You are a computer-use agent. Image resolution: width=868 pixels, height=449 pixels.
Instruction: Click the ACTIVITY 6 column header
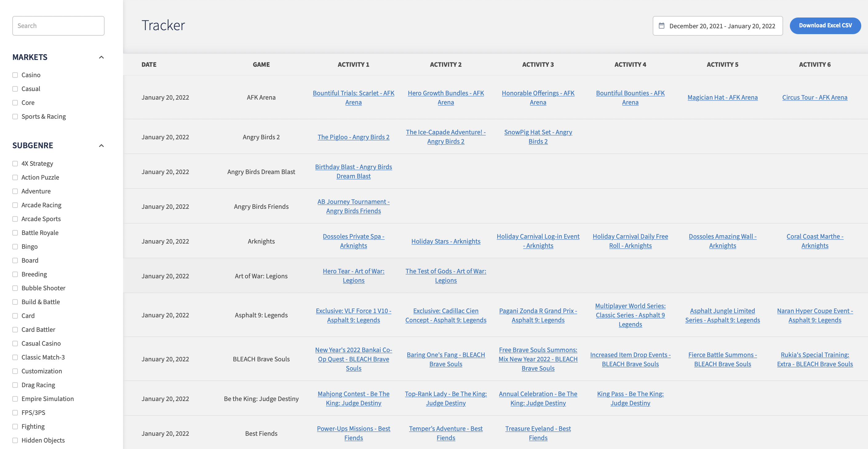(x=814, y=64)
